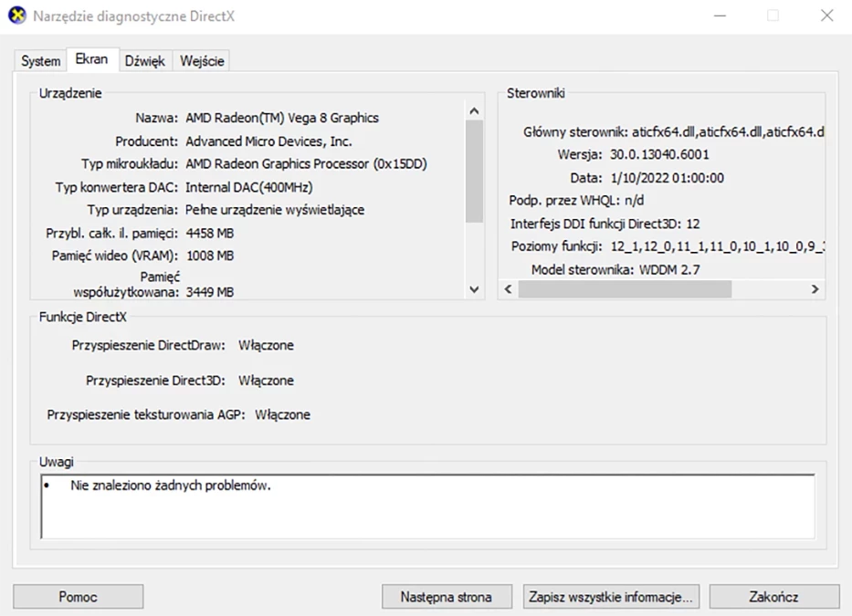
Task: Click the Zakończ button
Action: (774, 597)
